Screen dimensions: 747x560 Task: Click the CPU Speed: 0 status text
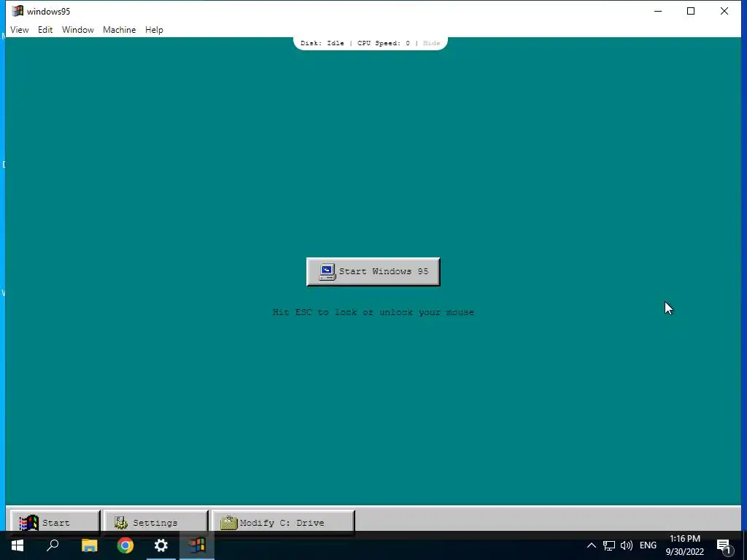(384, 43)
